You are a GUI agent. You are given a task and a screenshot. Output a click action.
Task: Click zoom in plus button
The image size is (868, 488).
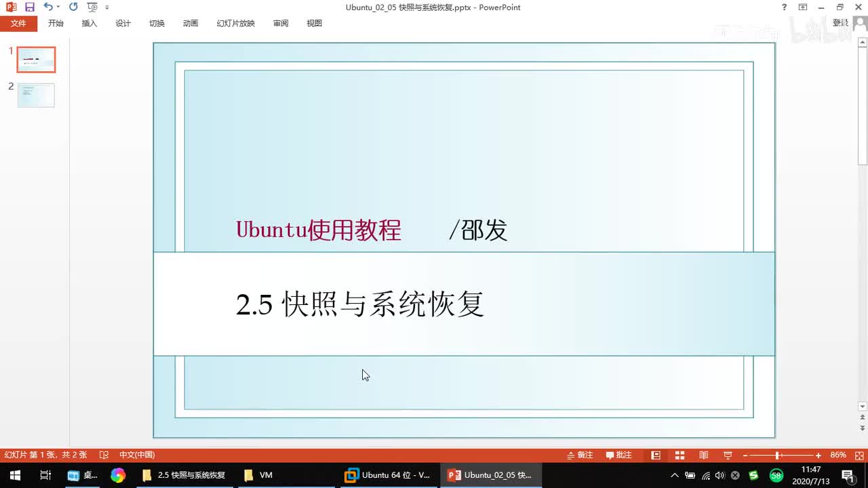(818, 455)
